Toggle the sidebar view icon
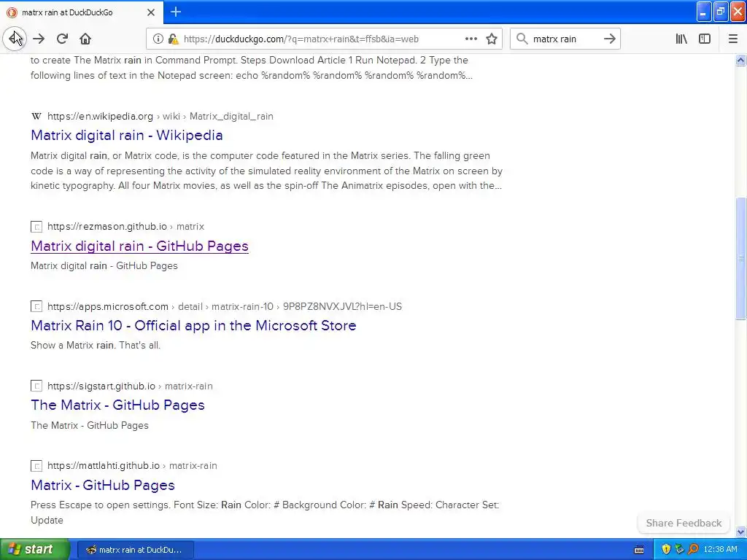This screenshot has height=560, width=747. [x=705, y=39]
